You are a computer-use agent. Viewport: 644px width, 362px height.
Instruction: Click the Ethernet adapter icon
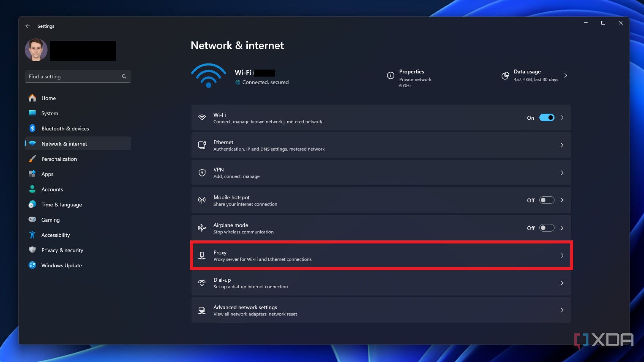tap(202, 145)
